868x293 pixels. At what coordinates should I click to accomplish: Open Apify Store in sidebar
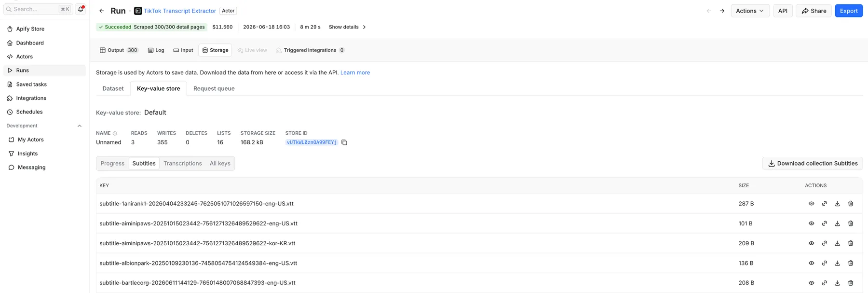click(x=44, y=29)
